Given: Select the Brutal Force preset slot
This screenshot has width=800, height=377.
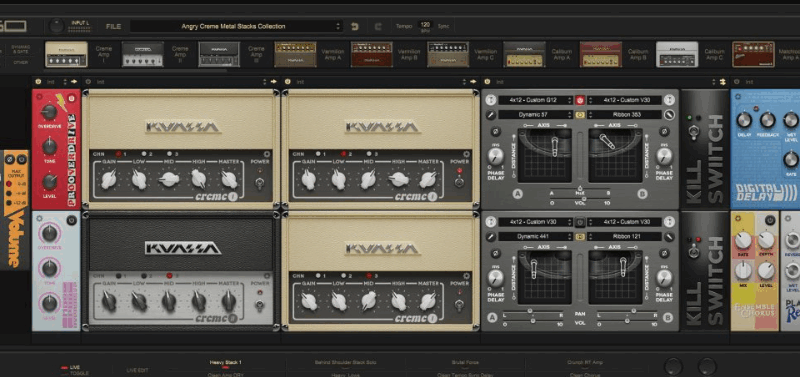Looking at the screenshot, I should (x=465, y=363).
